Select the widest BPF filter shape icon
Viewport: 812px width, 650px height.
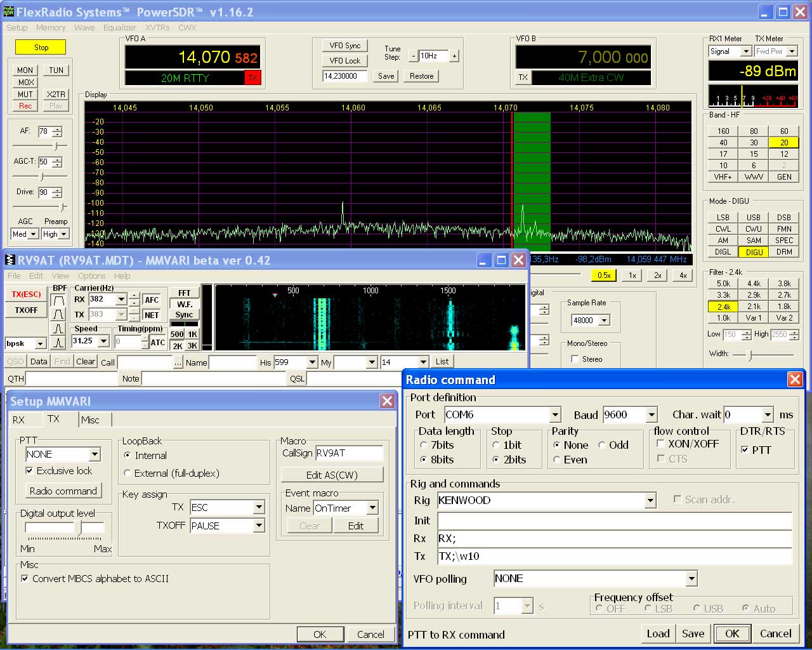click(x=58, y=300)
